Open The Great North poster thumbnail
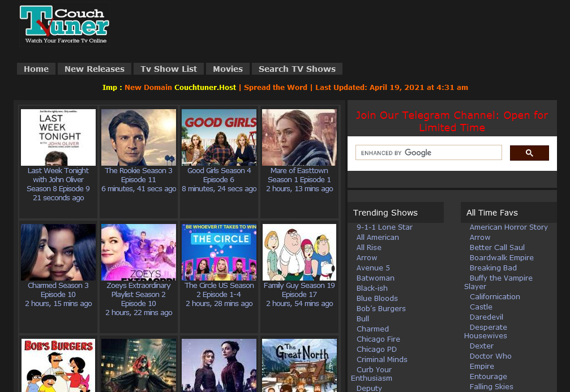The height and width of the screenshot is (392, 570). pos(299,365)
